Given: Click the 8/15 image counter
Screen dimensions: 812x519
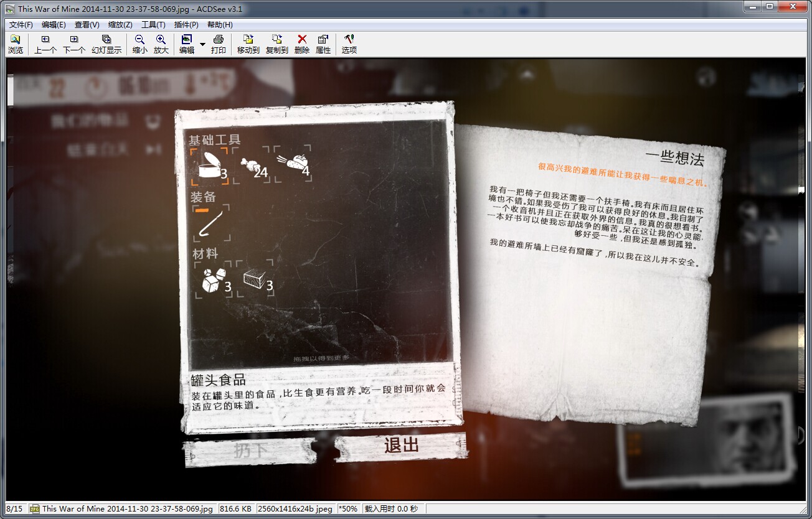Looking at the screenshot, I should point(14,509).
